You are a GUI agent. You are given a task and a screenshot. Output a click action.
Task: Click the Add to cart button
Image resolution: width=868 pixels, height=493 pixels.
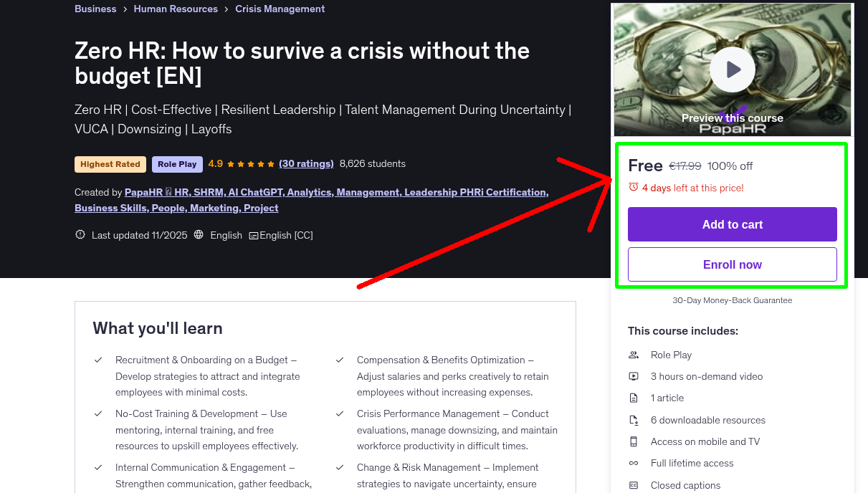[732, 224]
